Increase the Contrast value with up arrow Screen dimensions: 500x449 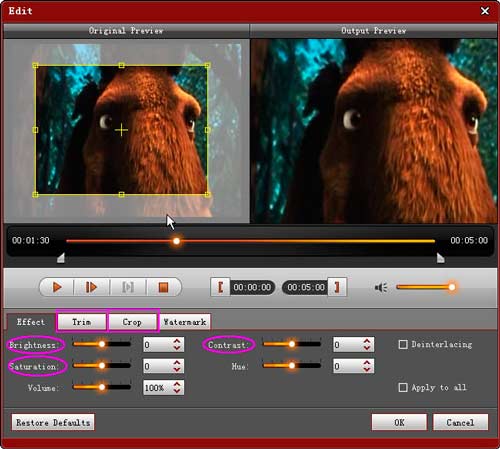point(367,341)
